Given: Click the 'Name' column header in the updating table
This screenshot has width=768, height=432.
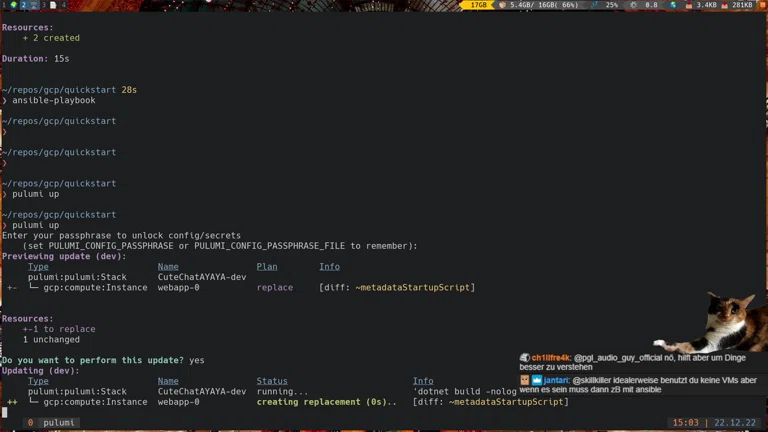Looking at the screenshot, I should 168,381.
